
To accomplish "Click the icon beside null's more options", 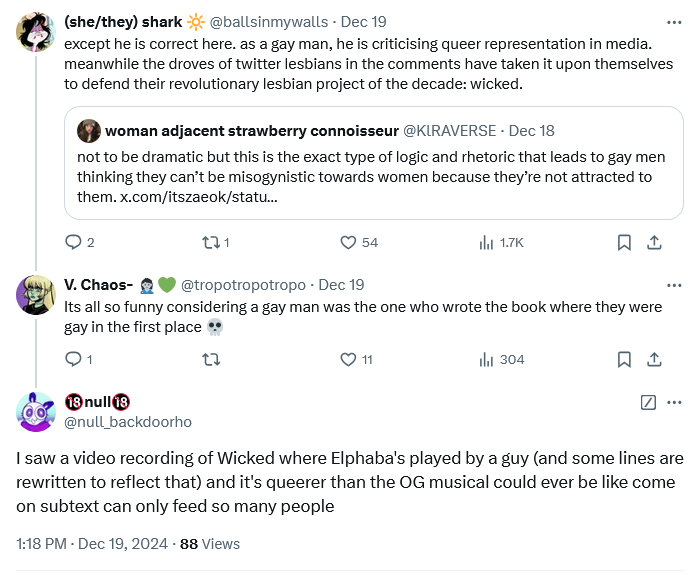I will pyautogui.click(x=647, y=402).
